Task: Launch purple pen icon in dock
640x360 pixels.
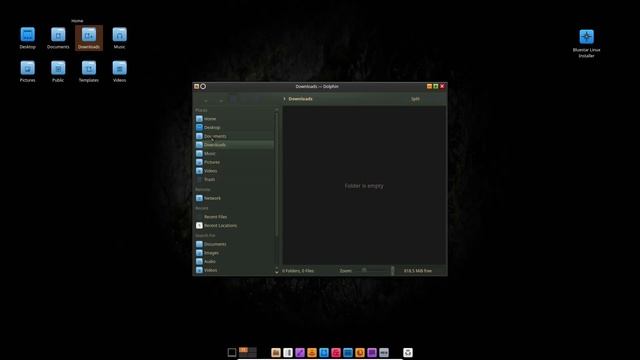Action: [x=300, y=352]
